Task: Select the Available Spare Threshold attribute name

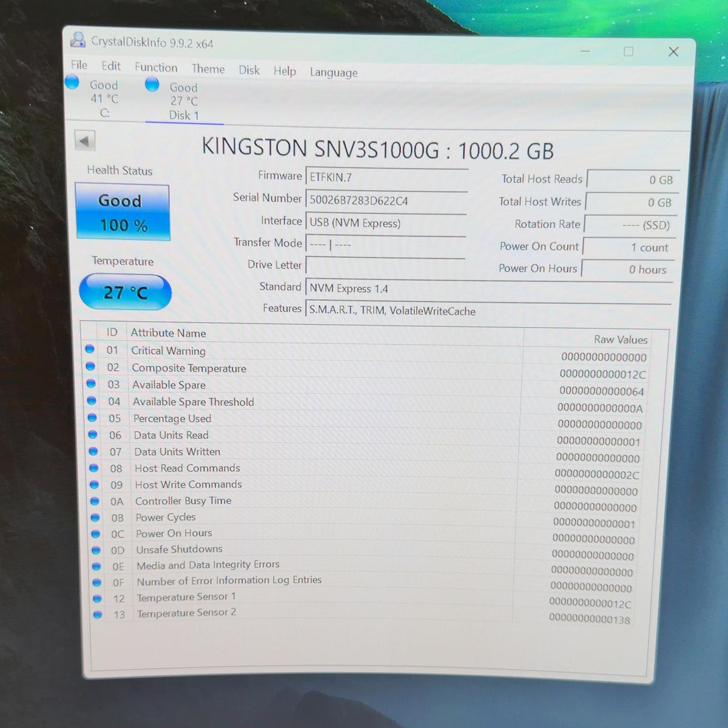Action: tap(193, 402)
